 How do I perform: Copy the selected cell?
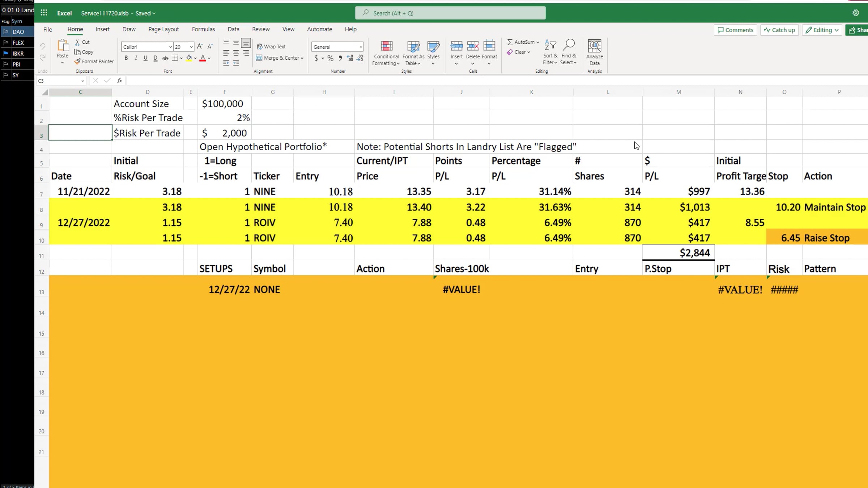click(x=84, y=52)
